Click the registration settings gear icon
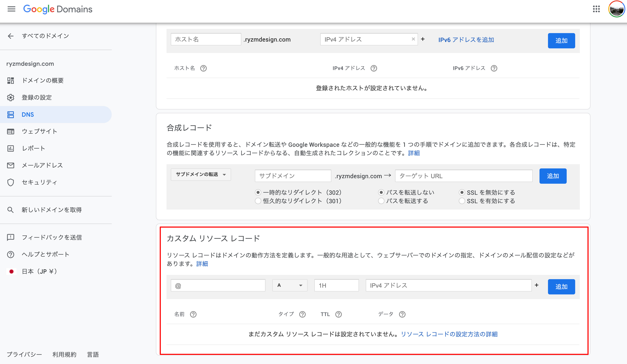 coord(10,97)
